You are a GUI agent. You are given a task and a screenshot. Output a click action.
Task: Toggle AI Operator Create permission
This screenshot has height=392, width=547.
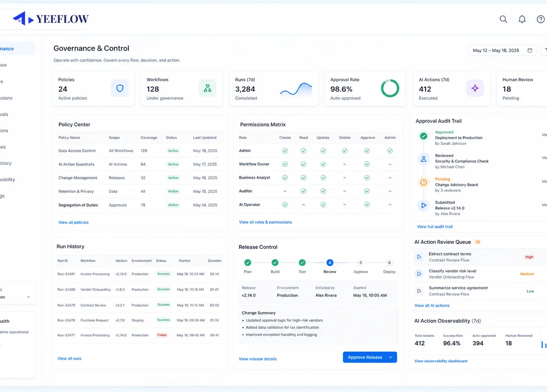point(285,205)
